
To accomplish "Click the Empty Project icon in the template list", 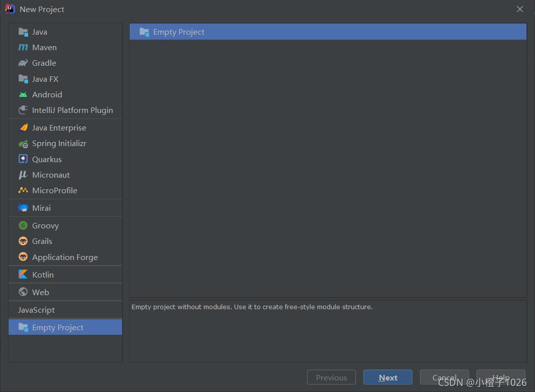I will pos(144,32).
